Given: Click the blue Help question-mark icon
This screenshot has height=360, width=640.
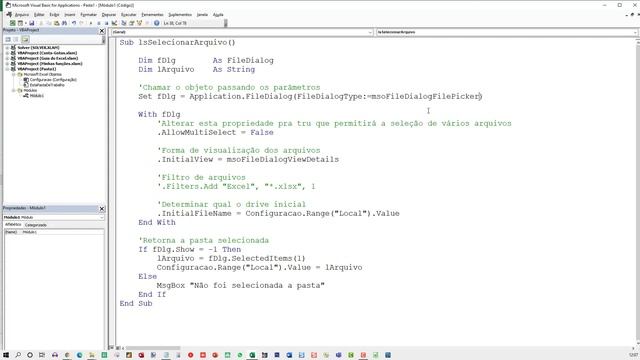Looking at the screenshot, I should (157, 23).
